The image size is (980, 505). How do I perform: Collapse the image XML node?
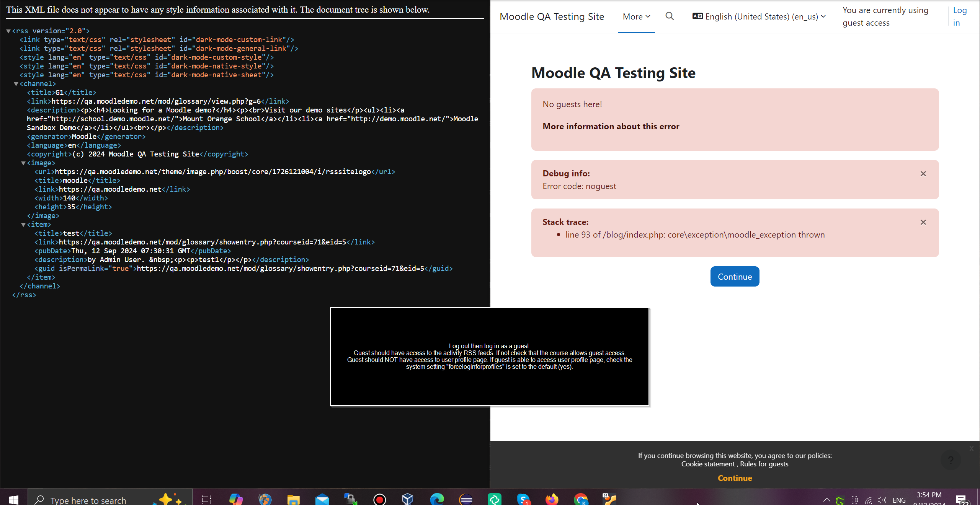tap(23, 163)
